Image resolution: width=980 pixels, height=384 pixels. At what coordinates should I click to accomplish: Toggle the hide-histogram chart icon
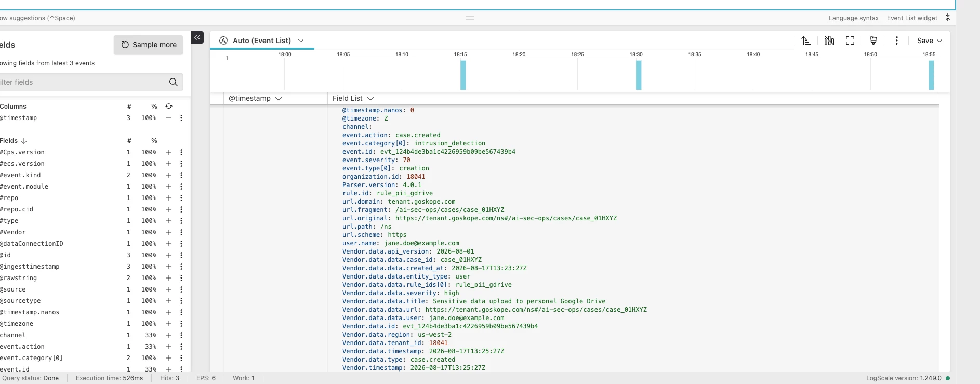coord(829,41)
